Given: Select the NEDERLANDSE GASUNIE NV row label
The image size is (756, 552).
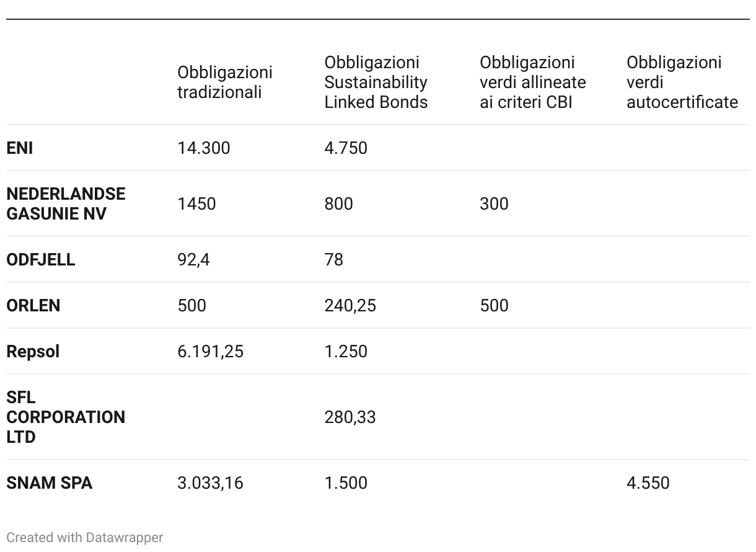Looking at the screenshot, I should coord(66,203).
